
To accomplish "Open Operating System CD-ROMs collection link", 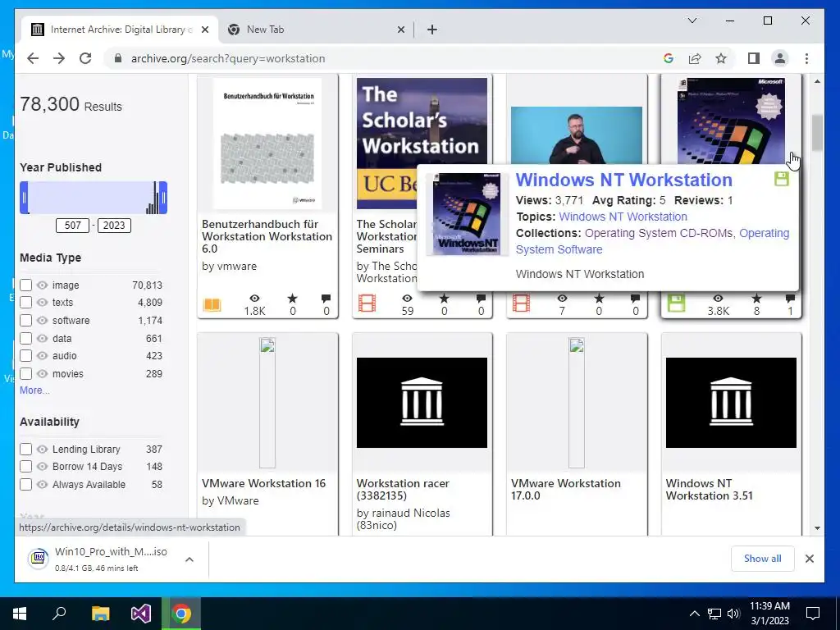I will [x=660, y=233].
